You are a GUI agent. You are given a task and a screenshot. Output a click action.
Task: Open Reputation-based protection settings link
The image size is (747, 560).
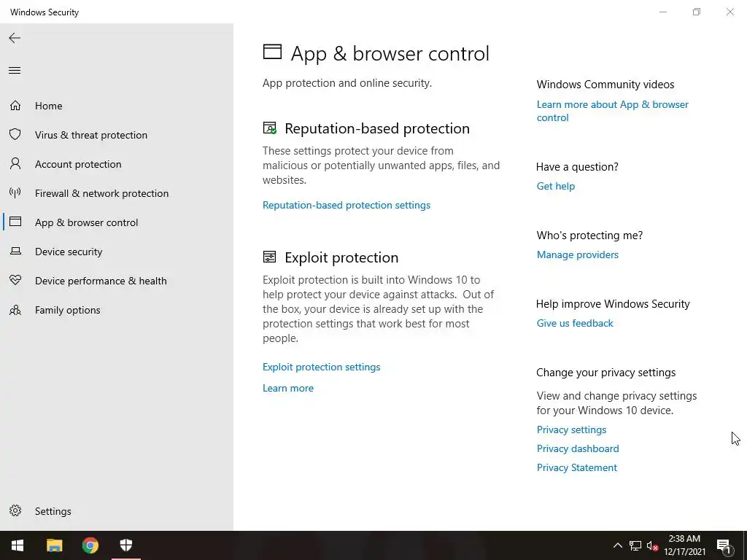(347, 205)
